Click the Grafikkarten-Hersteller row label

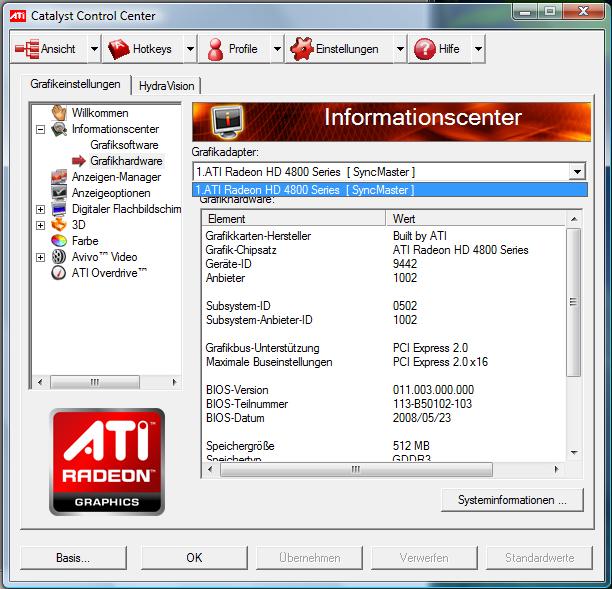click(258, 236)
